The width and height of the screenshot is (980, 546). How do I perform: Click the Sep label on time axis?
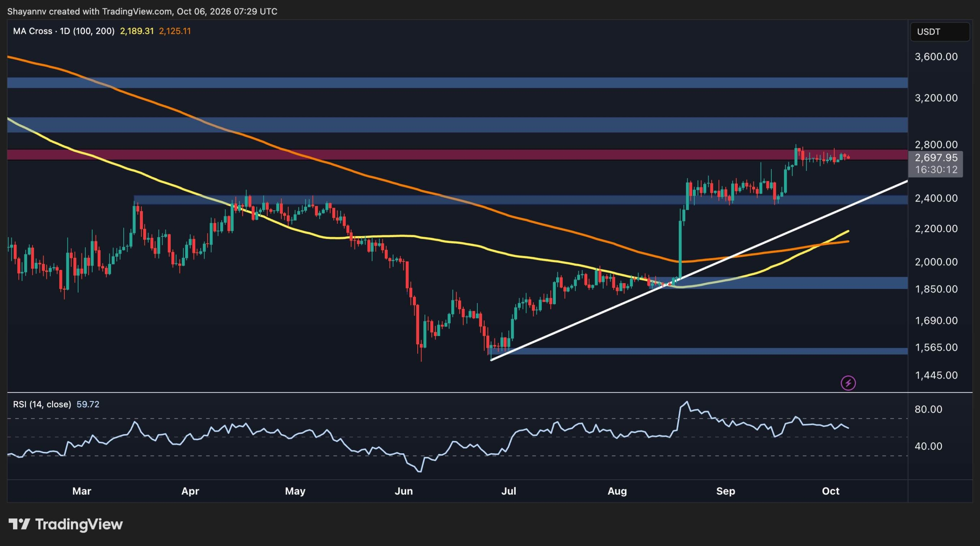(x=725, y=491)
